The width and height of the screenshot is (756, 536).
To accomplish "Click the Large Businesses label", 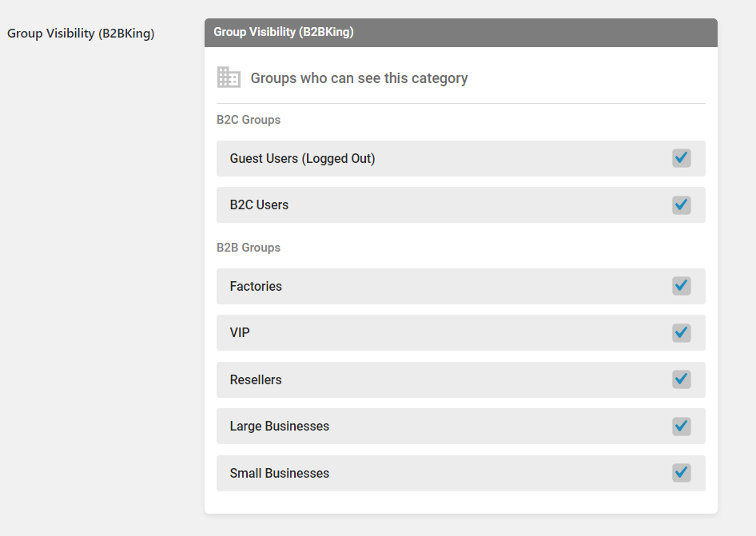I will [x=279, y=426].
